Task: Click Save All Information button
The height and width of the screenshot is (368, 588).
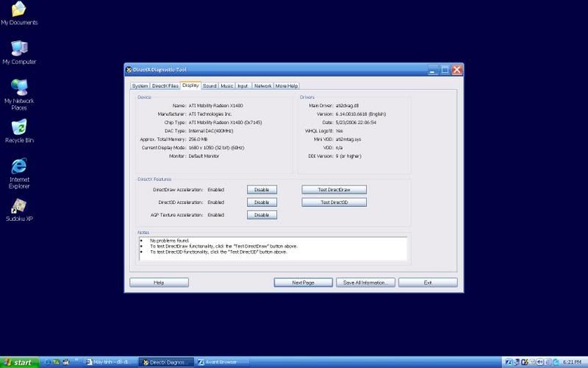Action: [x=365, y=283]
